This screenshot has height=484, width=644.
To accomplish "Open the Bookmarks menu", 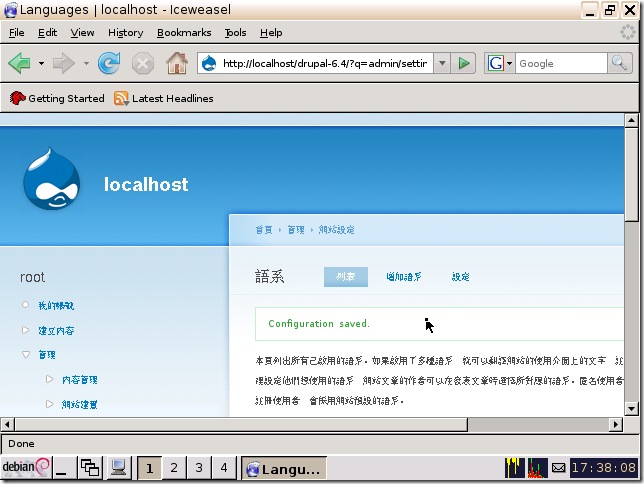I will 184,32.
